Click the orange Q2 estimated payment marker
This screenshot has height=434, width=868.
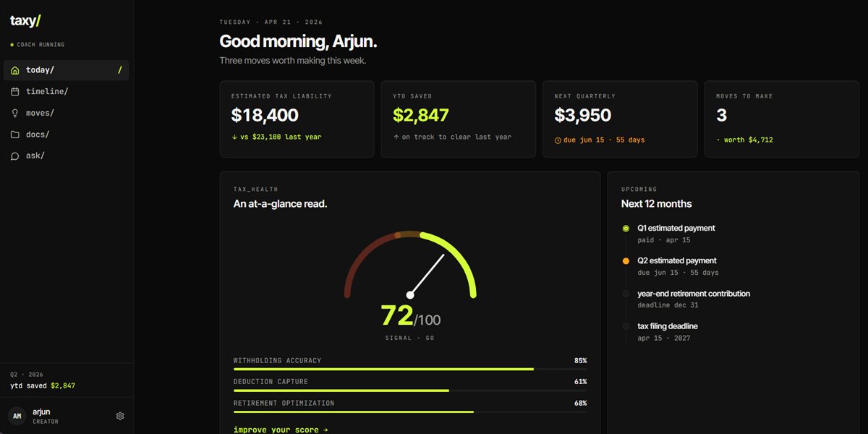[x=626, y=261]
